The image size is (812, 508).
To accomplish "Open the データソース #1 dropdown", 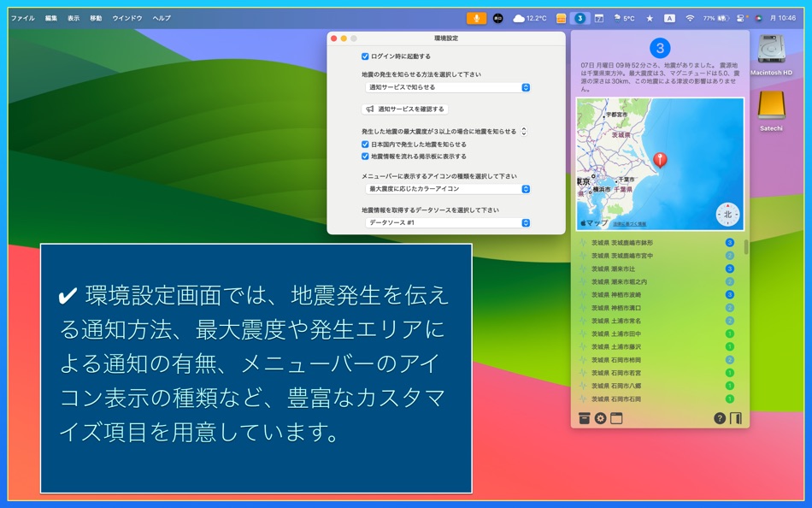I will [447, 222].
